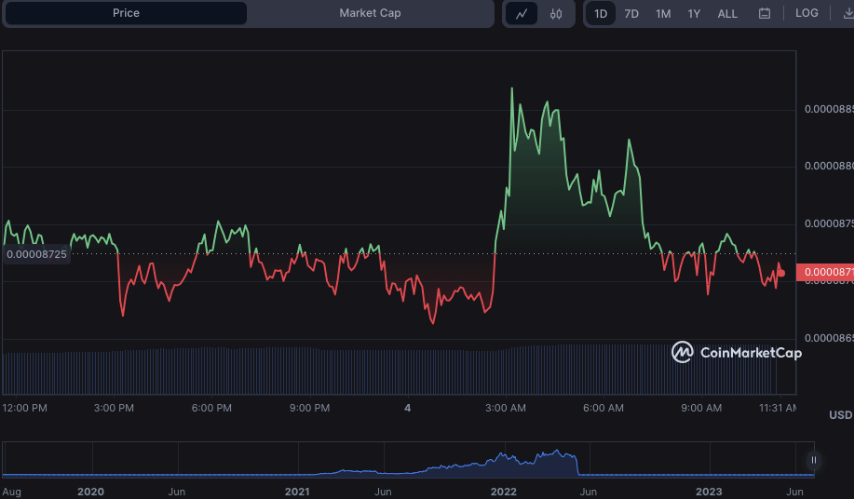
Task: Switch to the Market Cap tab
Action: [x=370, y=14]
